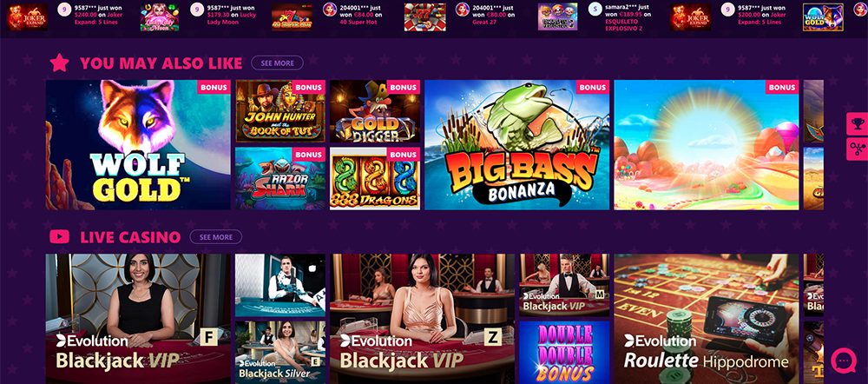Open the Evolution Roulette Hippodrome live table
Screen dimensions: 868x384
click(707, 319)
